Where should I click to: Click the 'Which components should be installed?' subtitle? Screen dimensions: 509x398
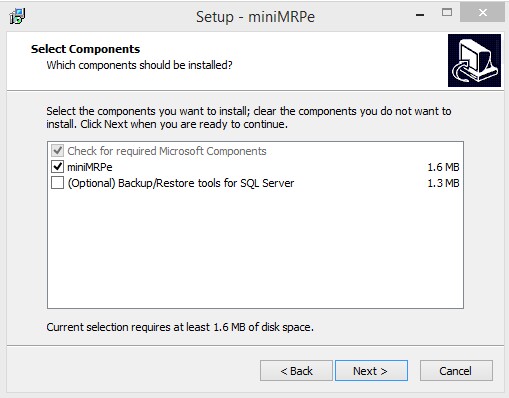[139, 65]
